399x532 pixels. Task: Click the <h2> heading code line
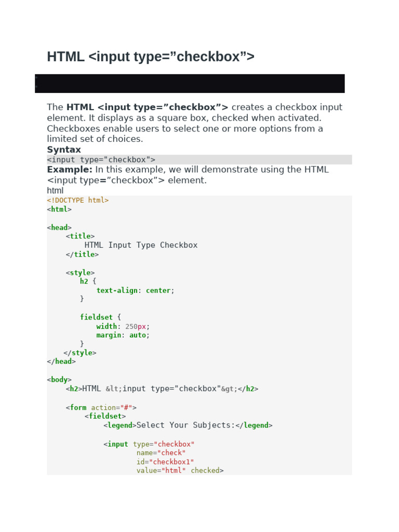coord(162,389)
